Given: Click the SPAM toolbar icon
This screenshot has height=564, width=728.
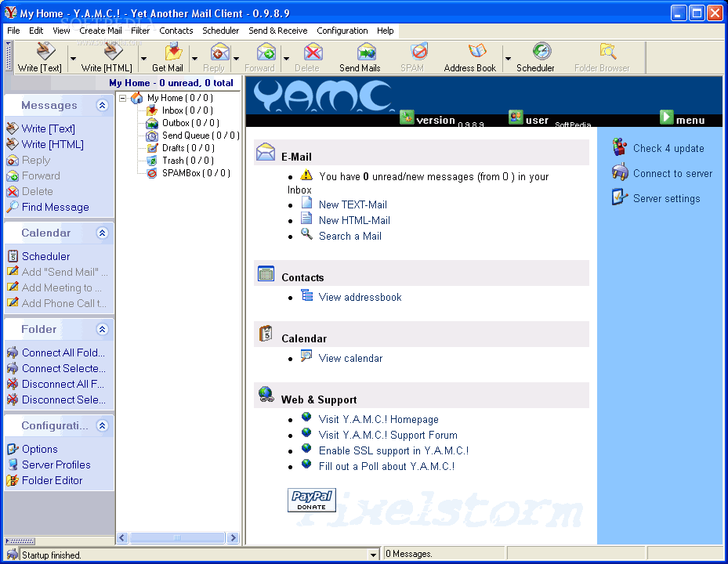Looking at the screenshot, I should point(418,51).
